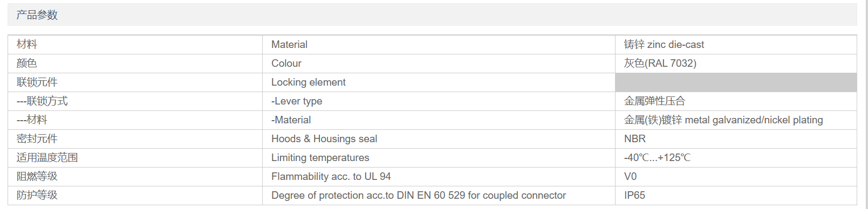Select the NBR value cell
This screenshot has height=209, width=868.
[x=635, y=139]
